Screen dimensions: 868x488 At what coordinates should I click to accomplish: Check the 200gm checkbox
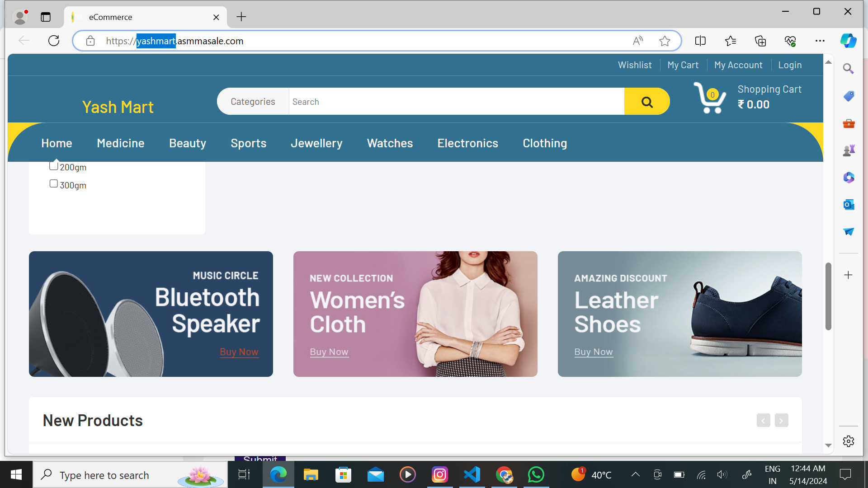(53, 166)
